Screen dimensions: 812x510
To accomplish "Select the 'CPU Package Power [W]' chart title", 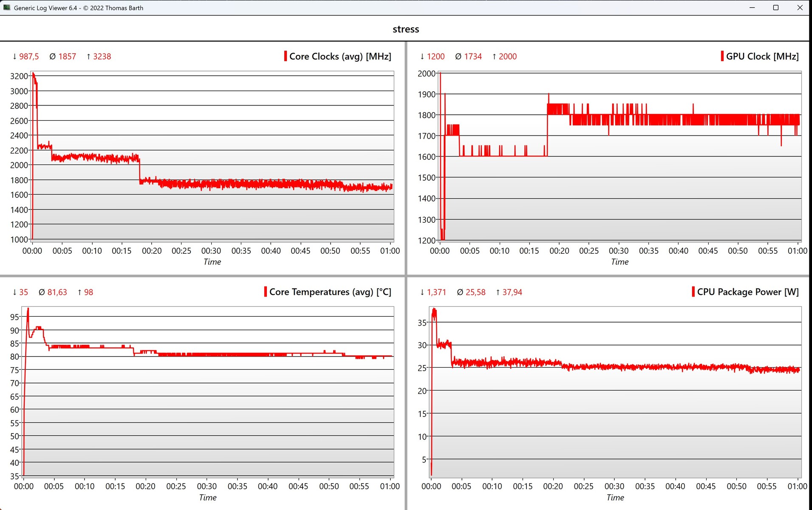I will point(748,292).
